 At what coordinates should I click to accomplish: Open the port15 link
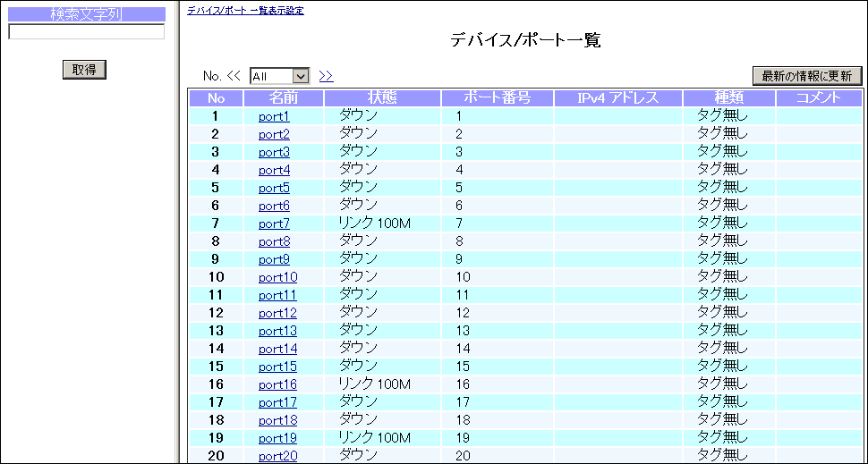click(x=278, y=367)
